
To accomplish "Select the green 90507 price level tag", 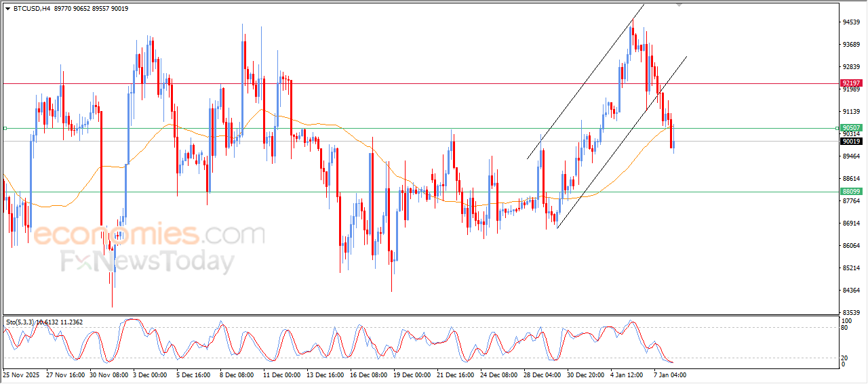I will coord(851,128).
